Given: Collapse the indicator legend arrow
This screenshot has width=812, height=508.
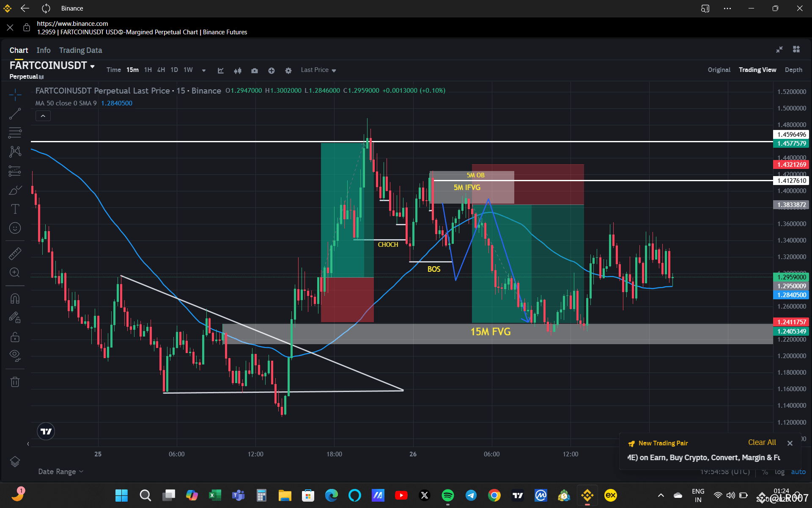Looking at the screenshot, I should click(43, 116).
